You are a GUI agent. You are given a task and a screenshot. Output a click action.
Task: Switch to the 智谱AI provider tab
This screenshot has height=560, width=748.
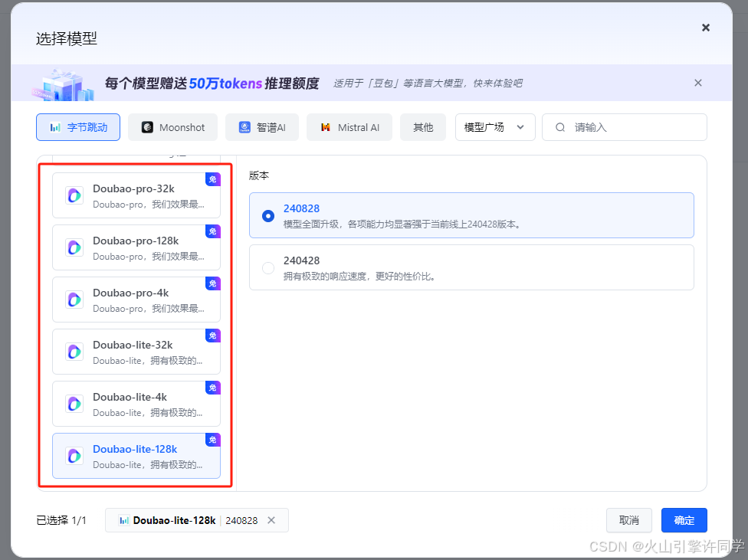262,127
